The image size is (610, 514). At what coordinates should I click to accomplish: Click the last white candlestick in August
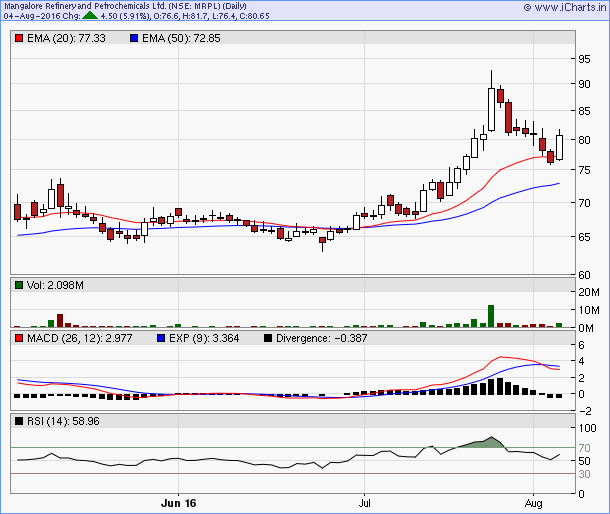coord(559,147)
